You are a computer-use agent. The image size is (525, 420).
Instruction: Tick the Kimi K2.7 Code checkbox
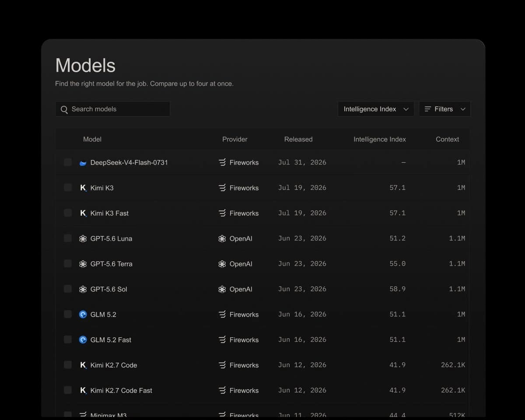pos(68,365)
